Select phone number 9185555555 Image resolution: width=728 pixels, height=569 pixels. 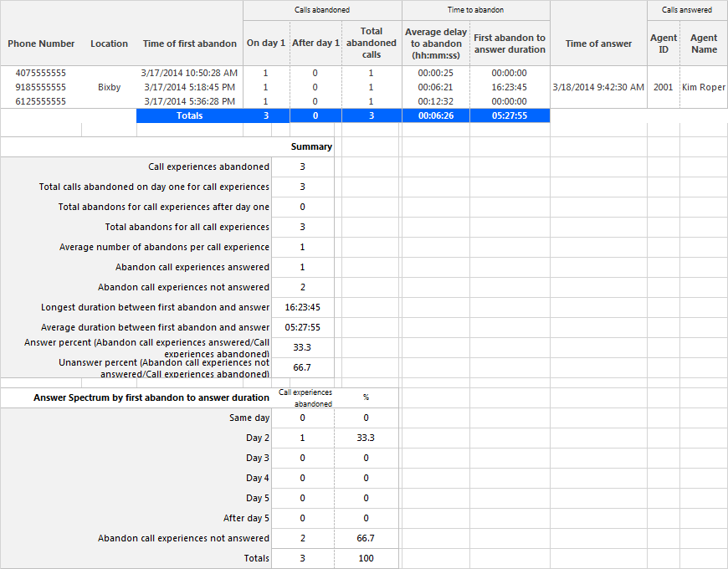tap(41, 87)
